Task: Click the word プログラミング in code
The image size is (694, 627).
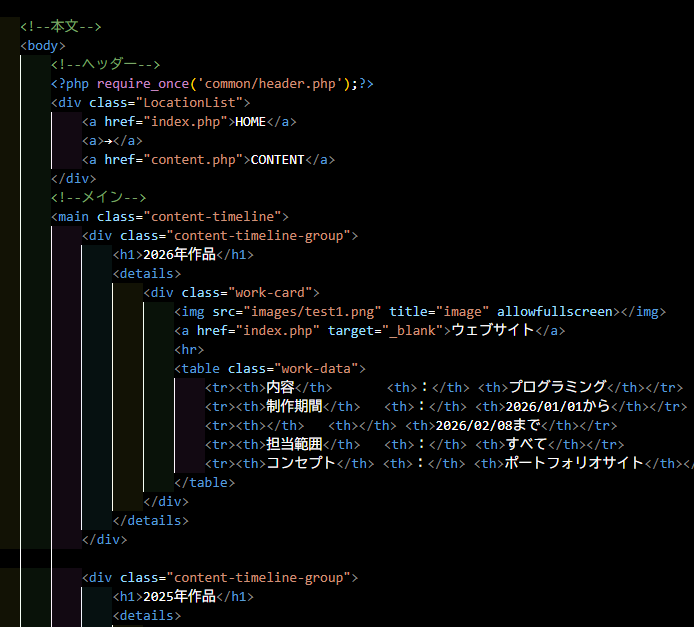Action: point(558,388)
